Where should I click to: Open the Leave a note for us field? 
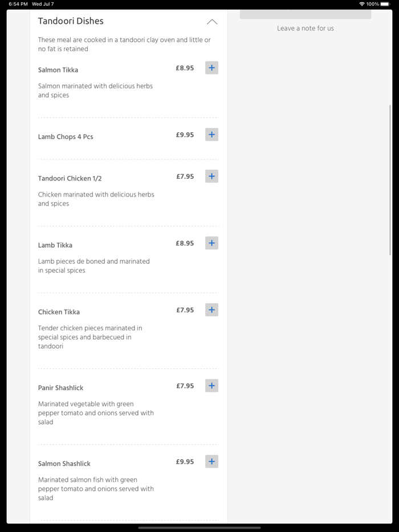[x=305, y=28]
